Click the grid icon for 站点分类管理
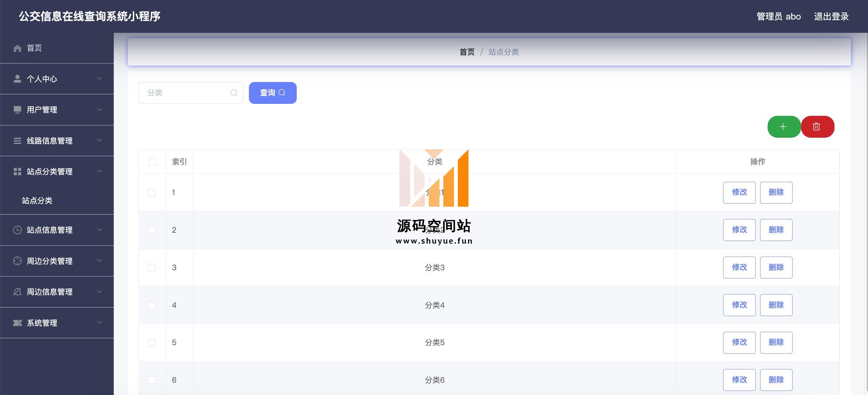Image resolution: width=868 pixels, height=395 pixels. pyautogui.click(x=17, y=172)
